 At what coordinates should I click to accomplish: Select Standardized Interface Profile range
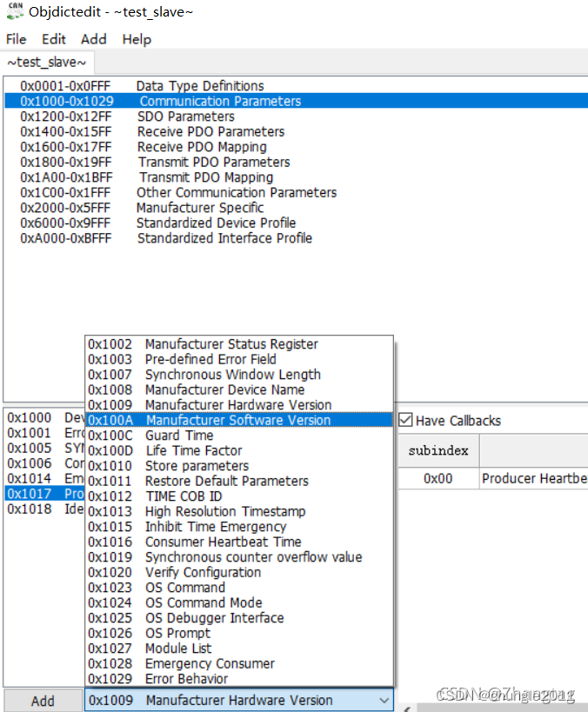pos(297,238)
